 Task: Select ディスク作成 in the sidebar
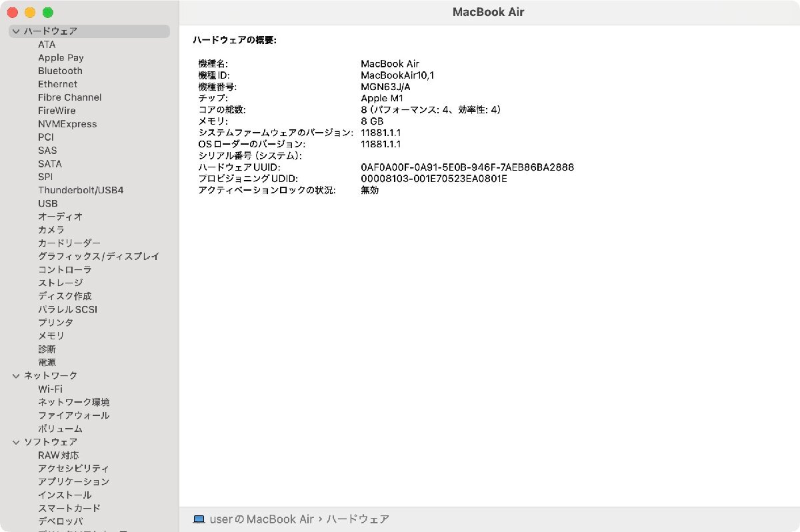65,296
